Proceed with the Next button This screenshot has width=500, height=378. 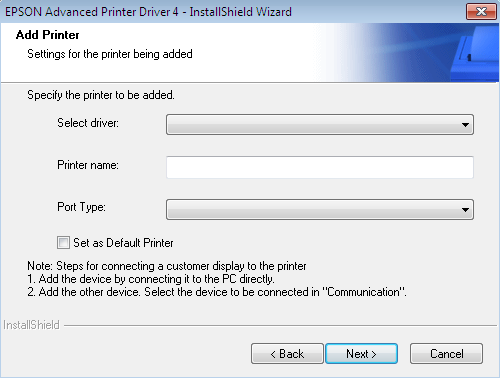point(361,354)
